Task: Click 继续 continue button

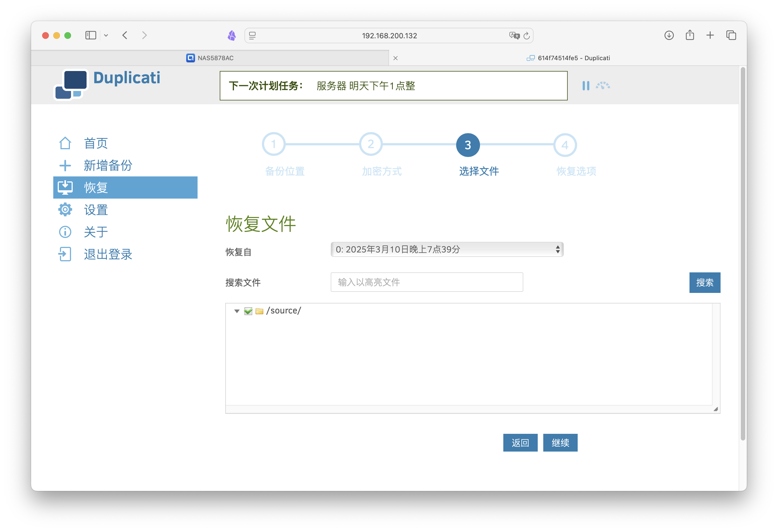Action: click(x=560, y=443)
